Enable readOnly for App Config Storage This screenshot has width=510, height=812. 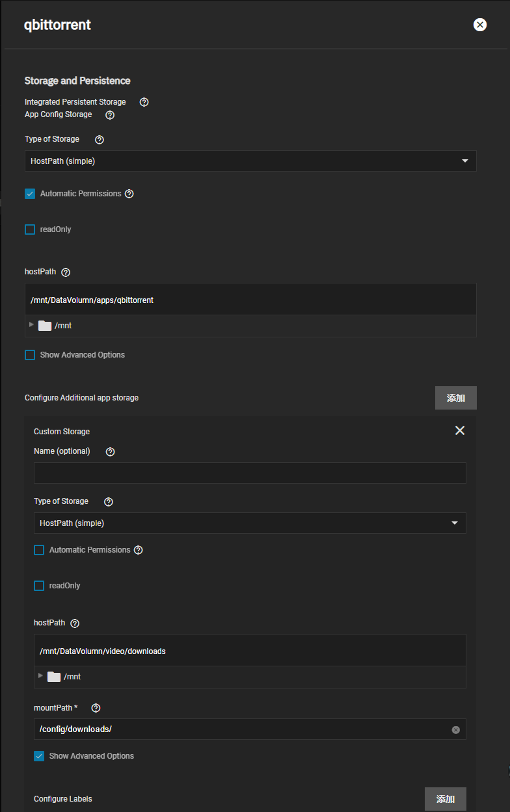tap(30, 229)
